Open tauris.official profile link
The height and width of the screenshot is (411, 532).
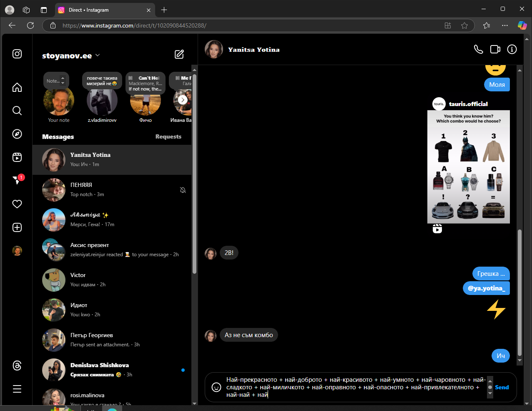(x=468, y=104)
